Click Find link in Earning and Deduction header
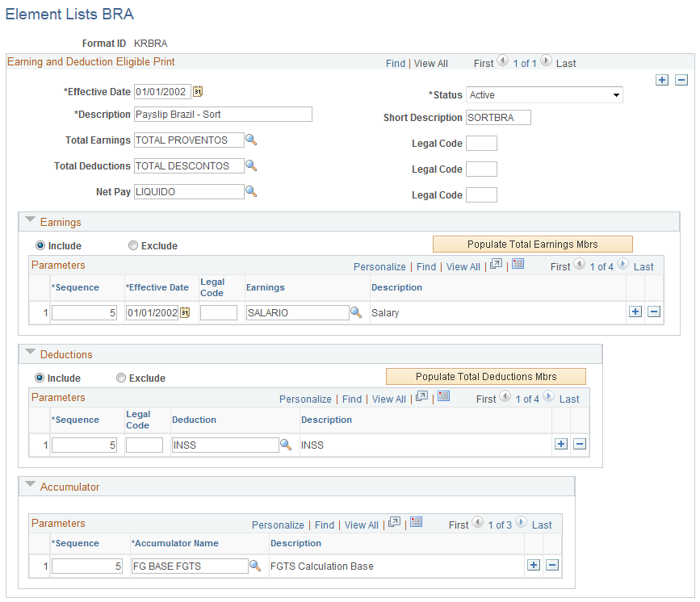This screenshot has width=700, height=602. 396,64
